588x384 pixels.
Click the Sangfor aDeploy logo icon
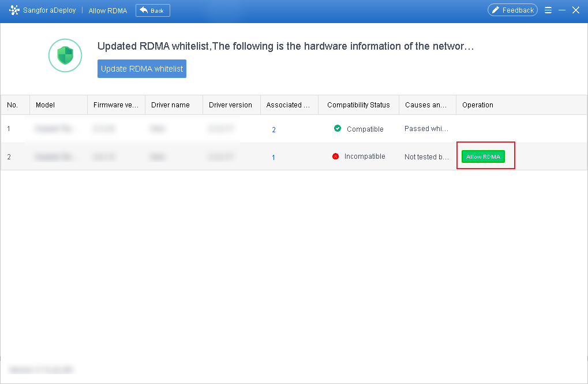(x=14, y=10)
